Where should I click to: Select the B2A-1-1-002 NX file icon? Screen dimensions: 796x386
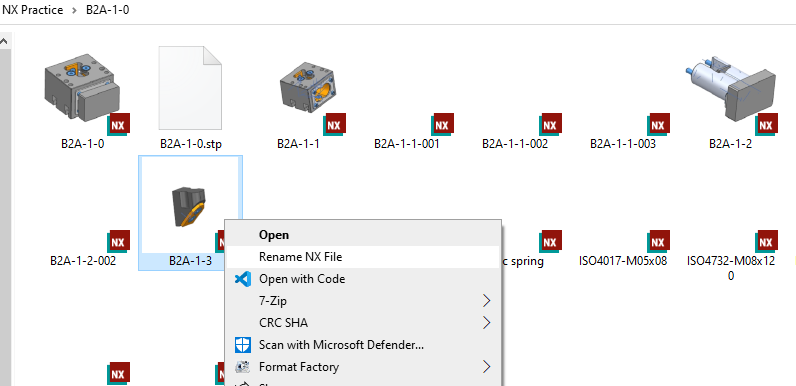coord(549,124)
